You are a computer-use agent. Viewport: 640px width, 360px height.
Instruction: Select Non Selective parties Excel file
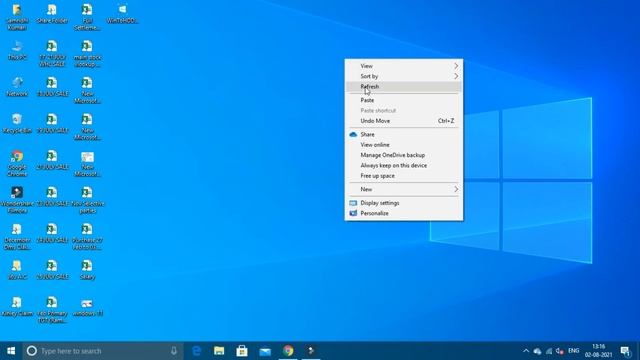[x=87, y=200]
